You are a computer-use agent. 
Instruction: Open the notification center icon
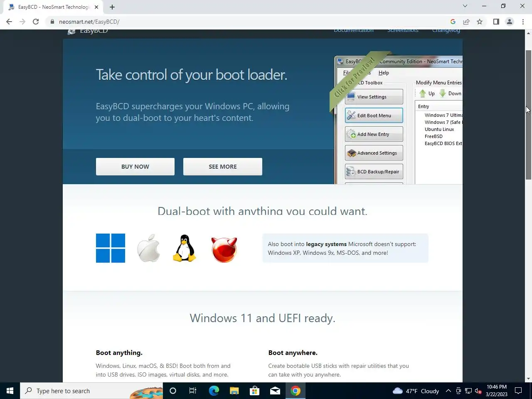(518, 391)
